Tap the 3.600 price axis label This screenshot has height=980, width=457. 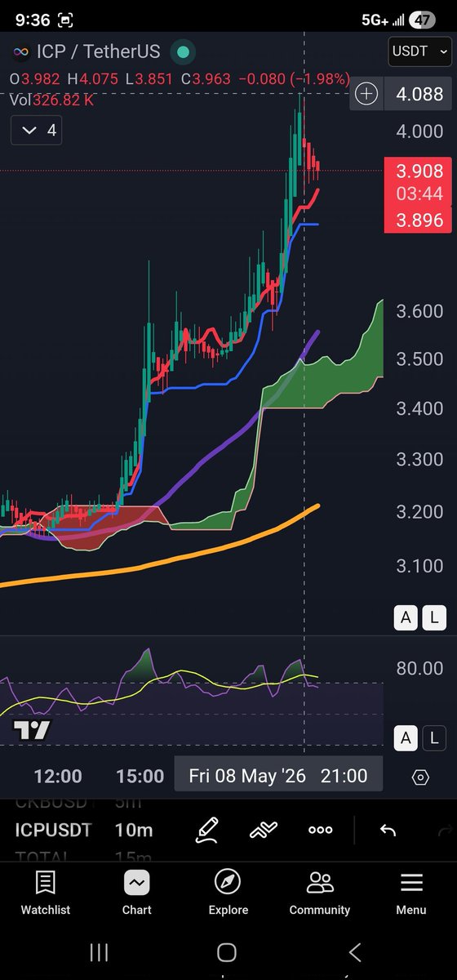[419, 311]
